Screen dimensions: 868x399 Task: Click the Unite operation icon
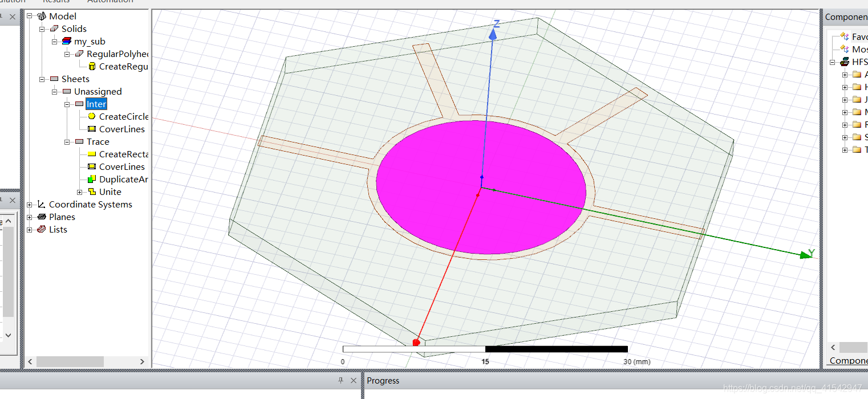point(92,192)
